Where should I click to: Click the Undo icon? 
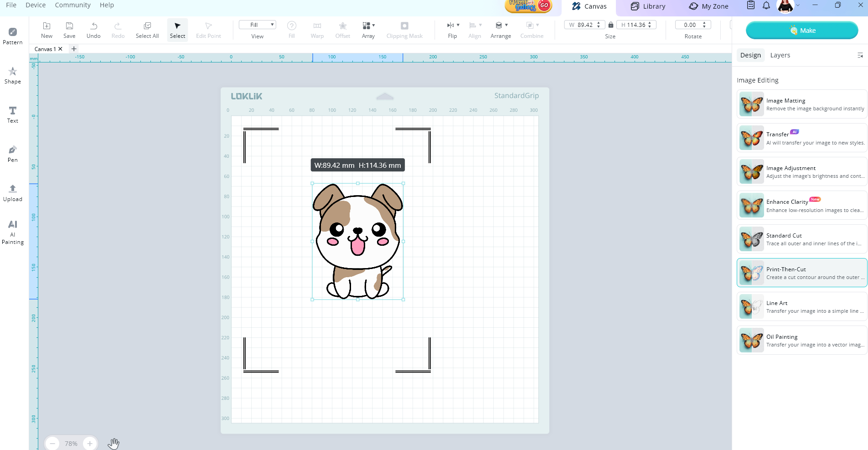(x=93, y=30)
